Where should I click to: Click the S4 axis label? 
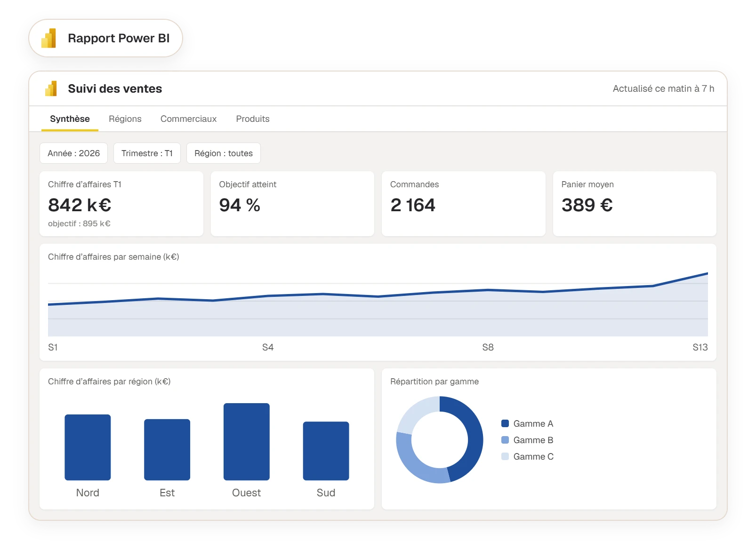click(268, 347)
